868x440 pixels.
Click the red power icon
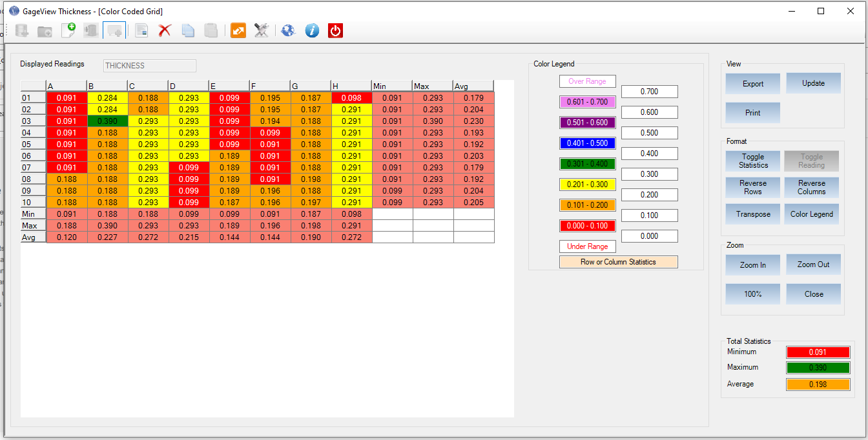pos(335,30)
